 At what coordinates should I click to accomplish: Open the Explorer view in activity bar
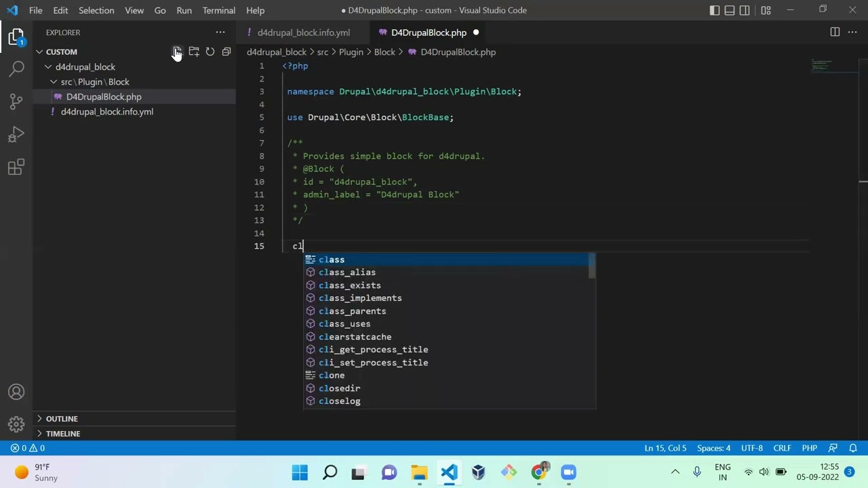click(16, 36)
